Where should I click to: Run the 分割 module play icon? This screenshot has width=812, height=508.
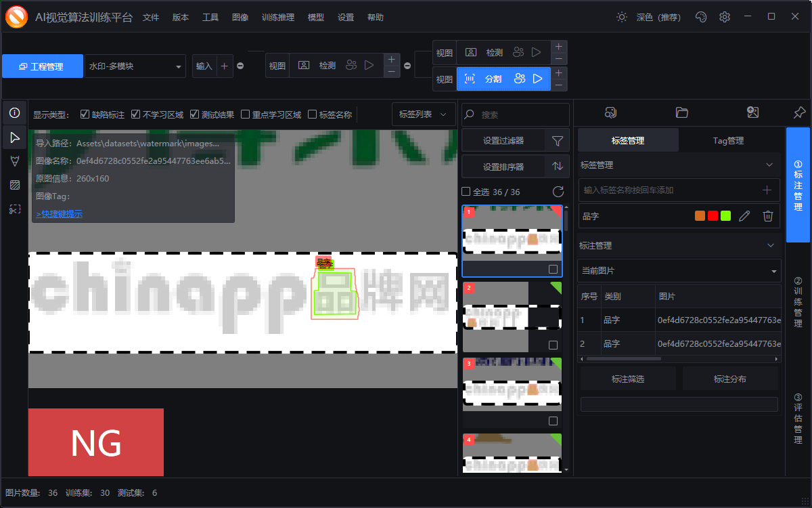point(537,79)
